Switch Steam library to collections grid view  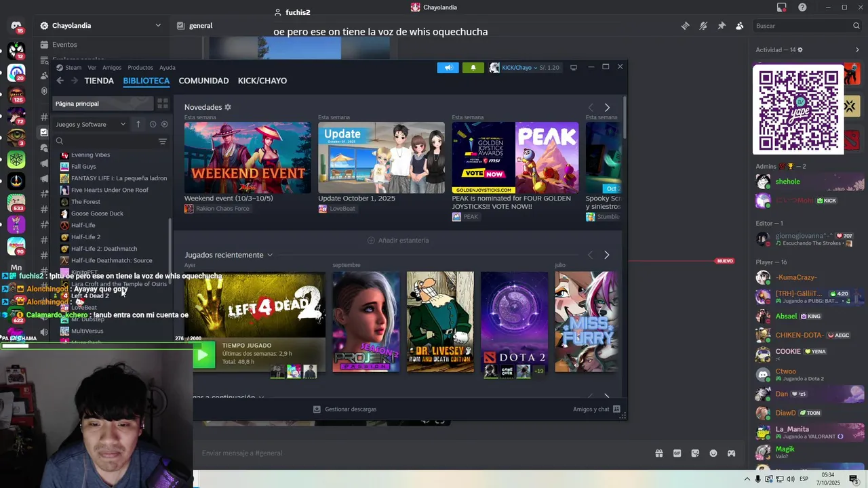163,104
